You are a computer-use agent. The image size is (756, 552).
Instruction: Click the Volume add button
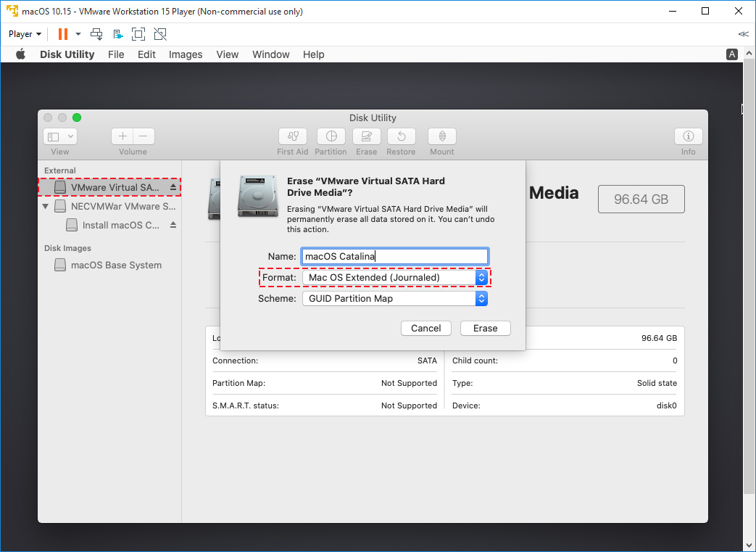(x=122, y=136)
